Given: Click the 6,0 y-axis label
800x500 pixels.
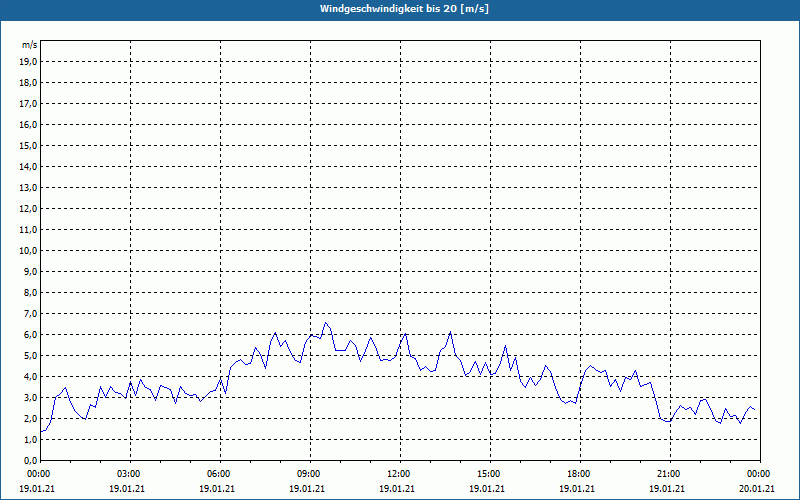Looking at the screenshot, I should coord(30,335).
